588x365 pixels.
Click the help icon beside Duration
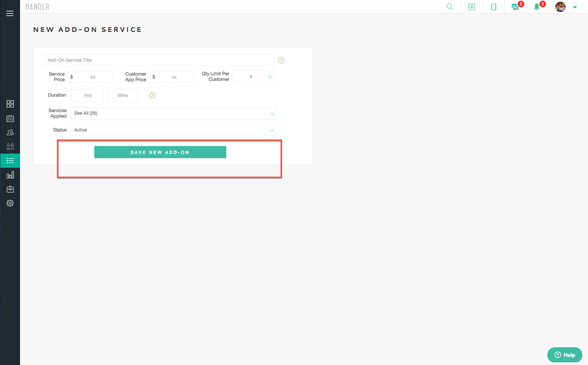click(152, 95)
